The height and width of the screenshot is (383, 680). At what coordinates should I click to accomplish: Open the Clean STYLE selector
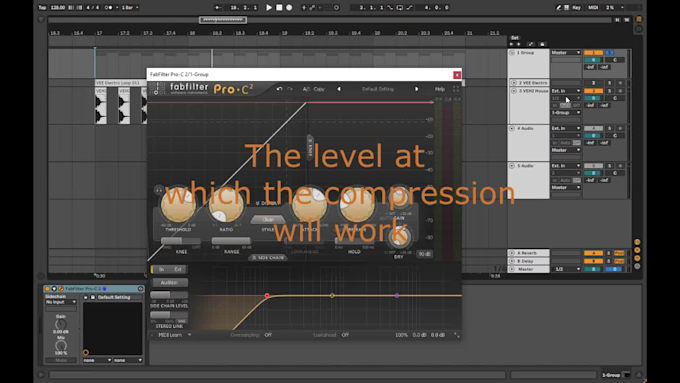pyautogui.click(x=268, y=219)
